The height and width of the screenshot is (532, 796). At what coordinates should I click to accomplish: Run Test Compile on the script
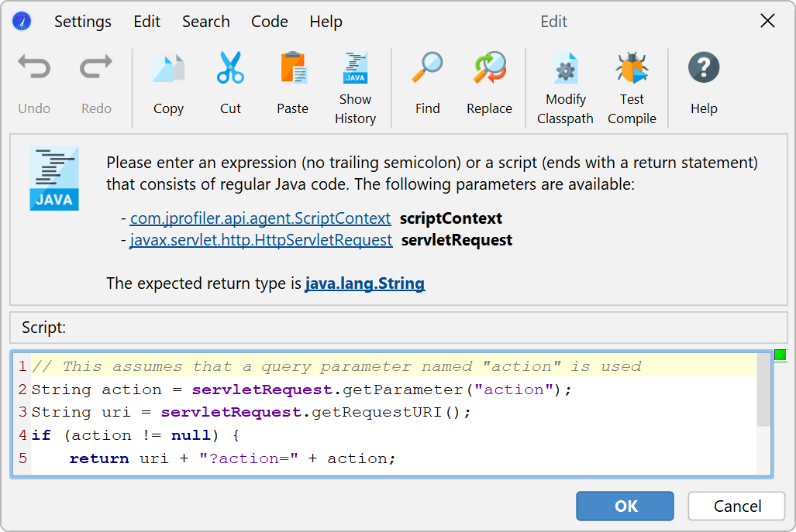(x=632, y=69)
